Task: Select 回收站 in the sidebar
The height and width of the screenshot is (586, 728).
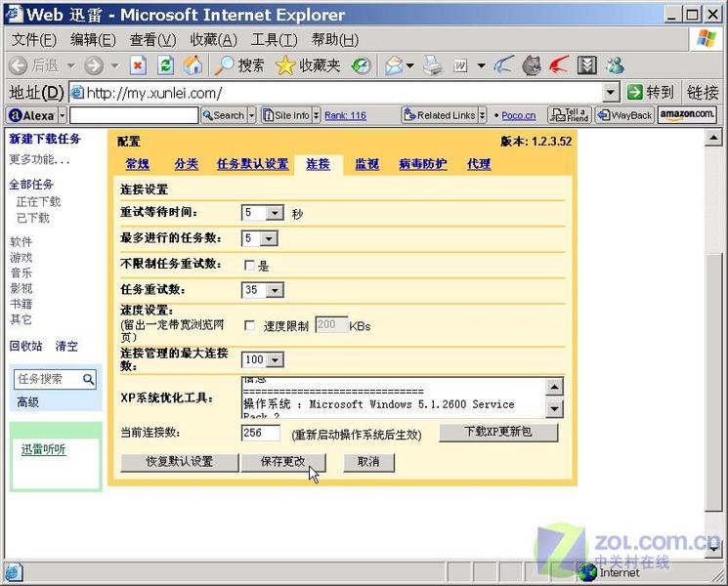Action: click(26, 346)
